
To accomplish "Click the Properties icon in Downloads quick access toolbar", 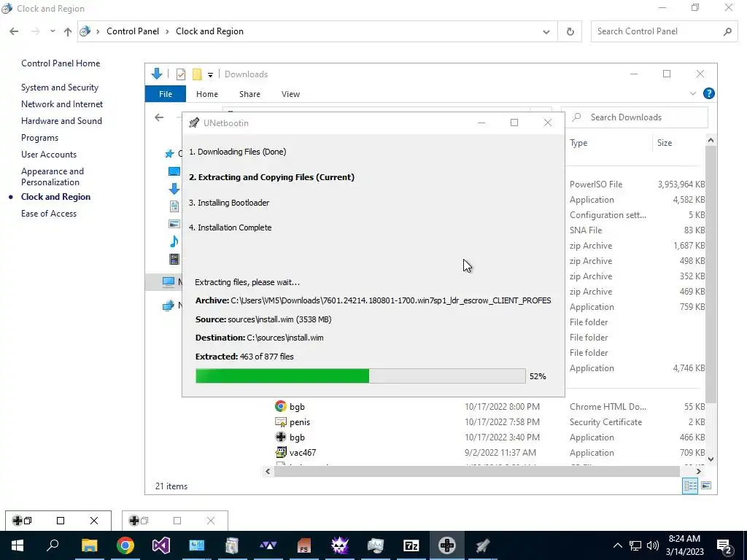I will click(181, 74).
